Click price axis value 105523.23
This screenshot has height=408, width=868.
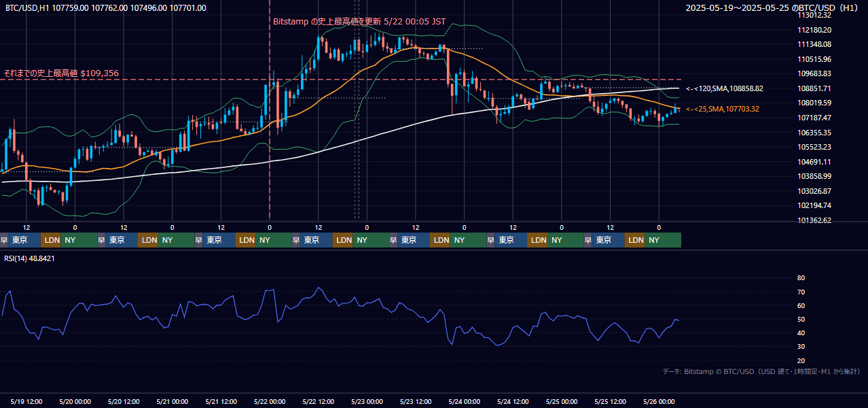(814, 147)
